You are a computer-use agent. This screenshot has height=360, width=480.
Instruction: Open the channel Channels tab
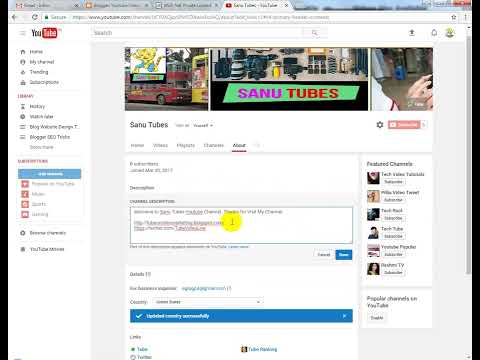click(x=214, y=145)
